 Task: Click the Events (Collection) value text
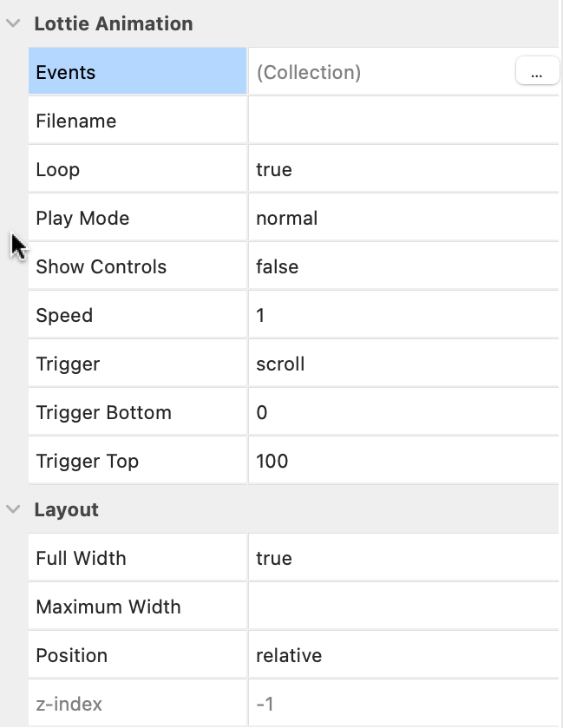point(309,73)
